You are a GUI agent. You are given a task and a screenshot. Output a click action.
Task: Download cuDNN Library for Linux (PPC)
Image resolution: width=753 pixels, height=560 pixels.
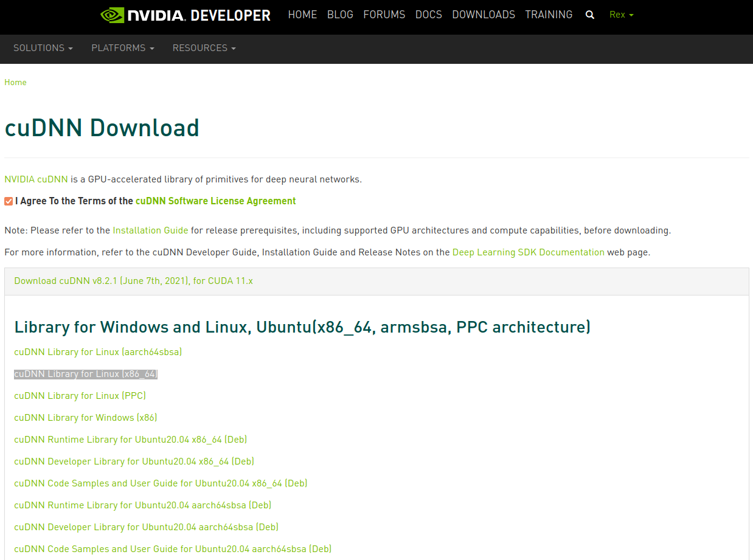(x=80, y=396)
